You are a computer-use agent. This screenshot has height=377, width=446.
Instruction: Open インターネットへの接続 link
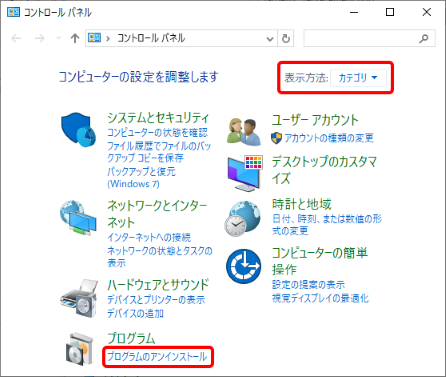click(x=149, y=237)
